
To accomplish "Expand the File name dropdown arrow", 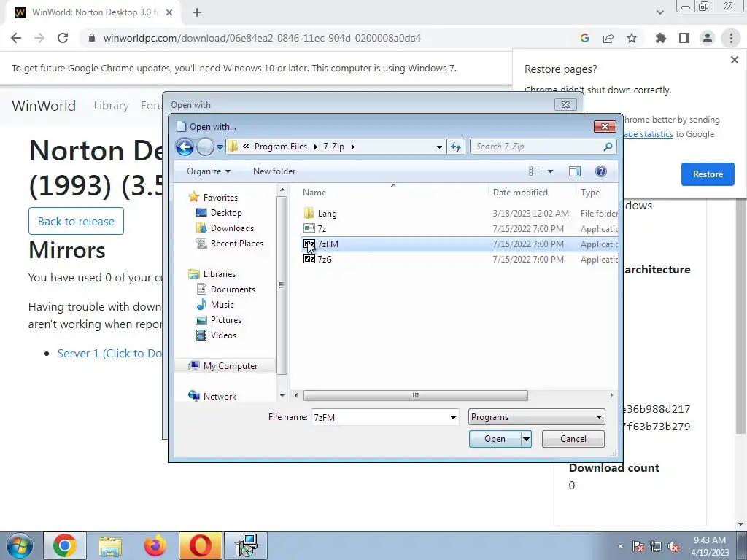I will coord(453,418).
